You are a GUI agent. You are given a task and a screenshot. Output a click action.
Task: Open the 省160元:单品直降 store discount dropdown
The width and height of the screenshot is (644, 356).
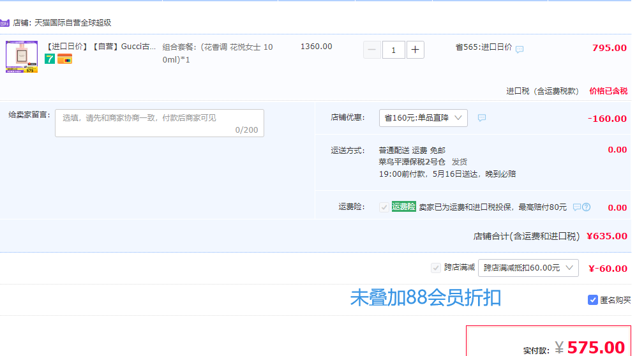423,118
